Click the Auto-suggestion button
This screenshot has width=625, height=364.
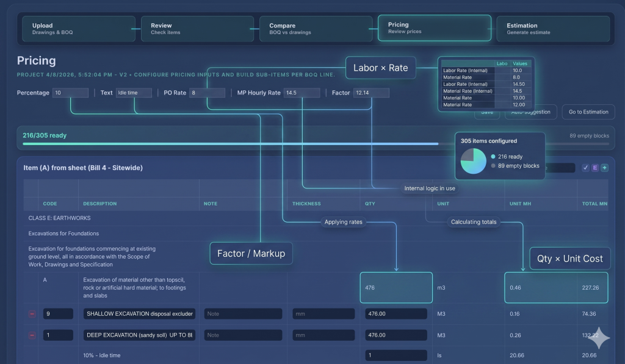(530, 112)
